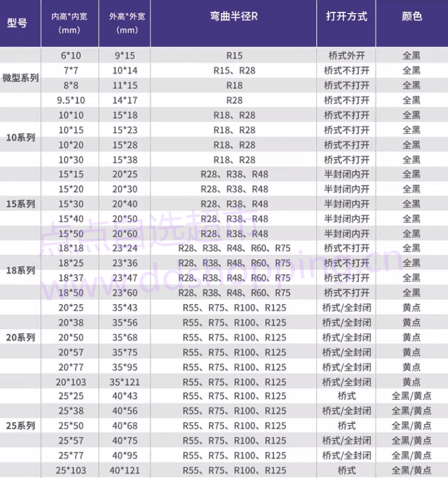Click the inner size cell '8*8'
Screen dimensions: 448x478
(71, 85)
